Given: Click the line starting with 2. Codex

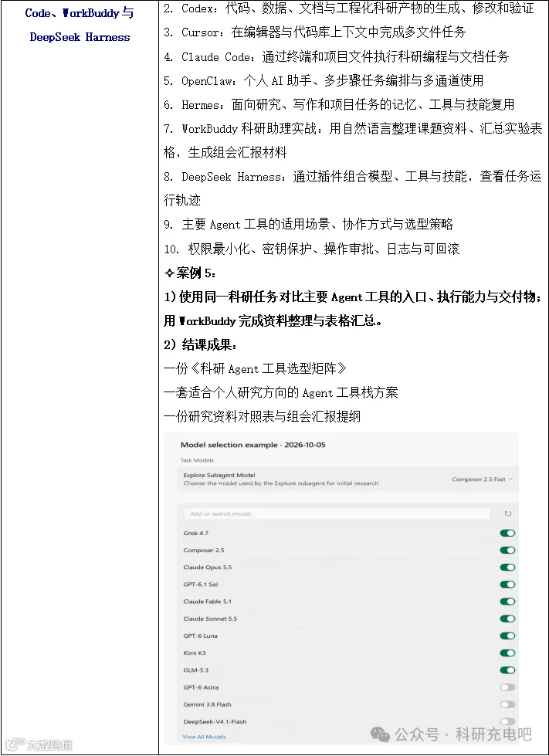Looking at the screenshot, I should pos(348,8).
